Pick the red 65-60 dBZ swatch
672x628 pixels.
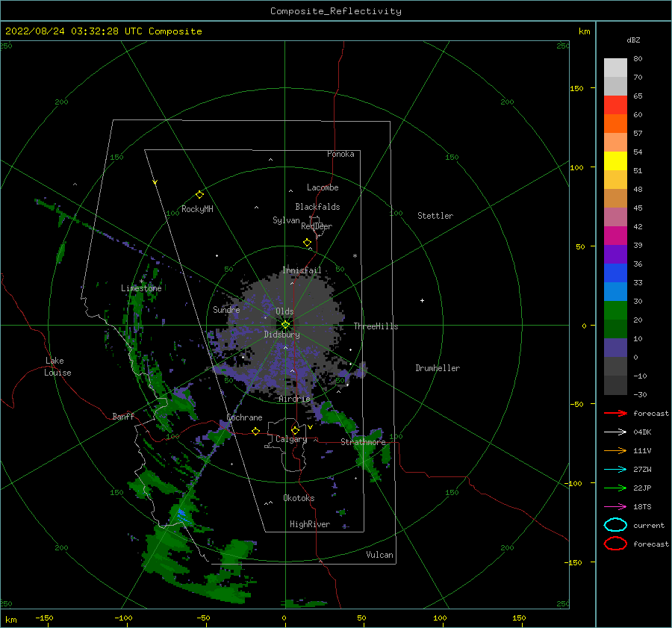pyautogui.click(x=615, y=105)
